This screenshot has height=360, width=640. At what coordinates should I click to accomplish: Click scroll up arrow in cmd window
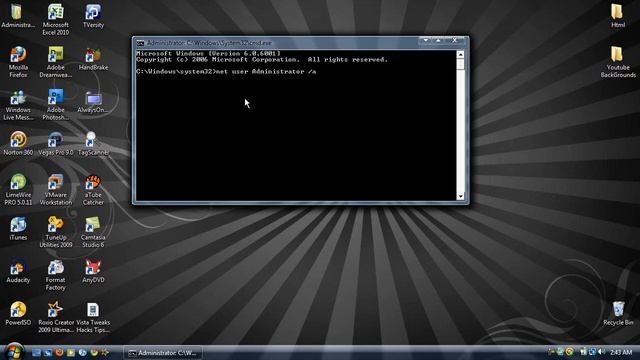(x=460, y=55)
